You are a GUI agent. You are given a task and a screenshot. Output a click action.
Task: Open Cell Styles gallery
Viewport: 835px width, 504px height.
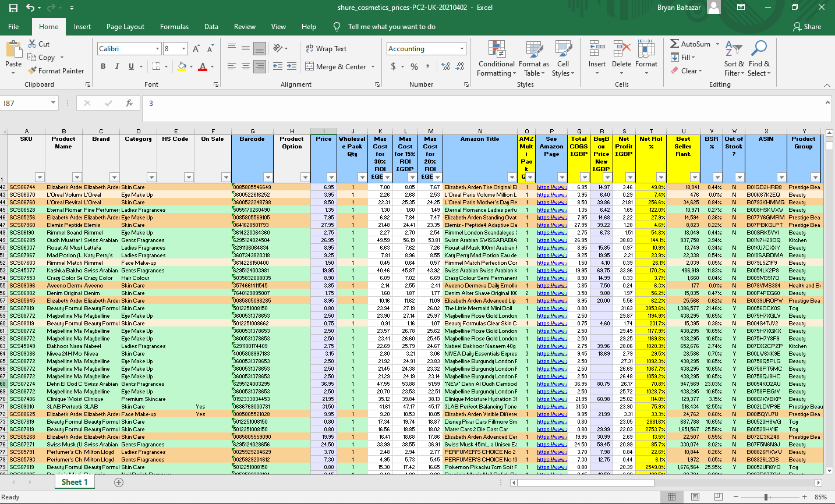562,58
